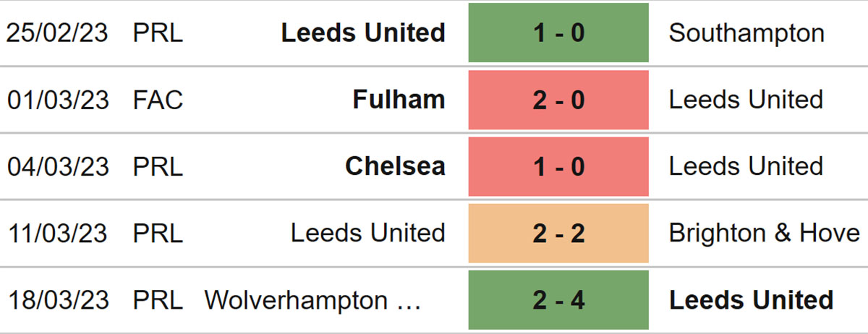Select the 25/02/23 match date
The width and height of the screenshot is (868, 334).
tap(58, 33)
